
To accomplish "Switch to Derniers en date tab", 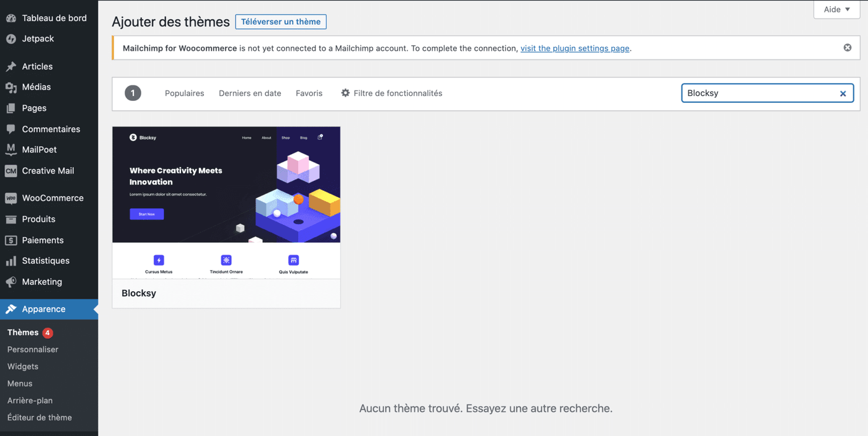I will pos(250,94).
